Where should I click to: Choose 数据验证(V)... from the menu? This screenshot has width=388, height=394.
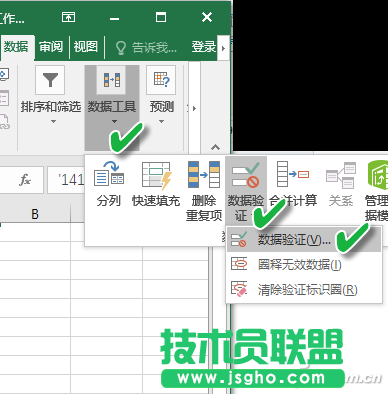coord(304,239)
